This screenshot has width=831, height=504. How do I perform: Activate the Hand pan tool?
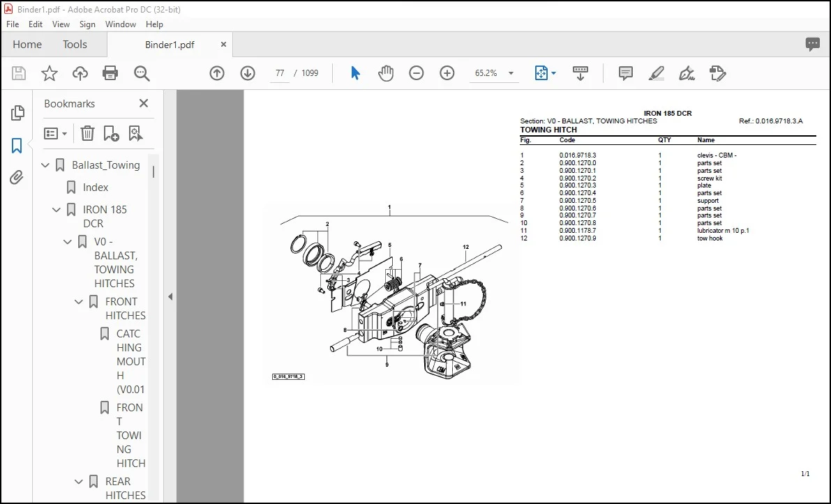[x=386, y=73]
